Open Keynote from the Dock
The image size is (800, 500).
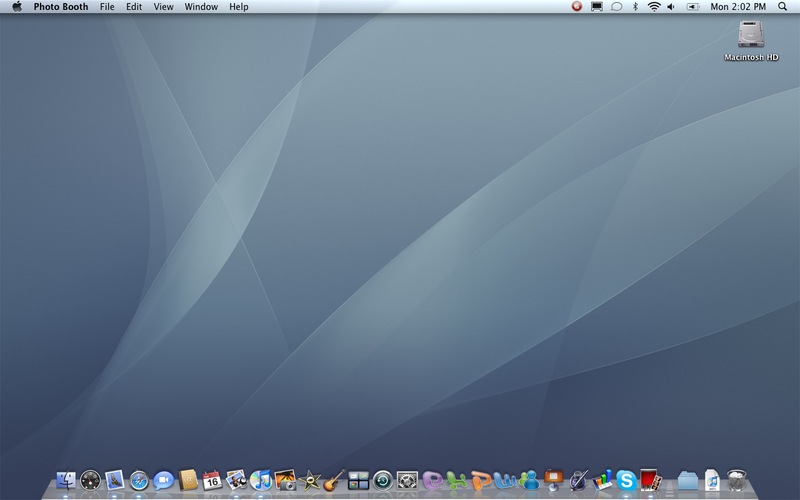tap(554, 480)
